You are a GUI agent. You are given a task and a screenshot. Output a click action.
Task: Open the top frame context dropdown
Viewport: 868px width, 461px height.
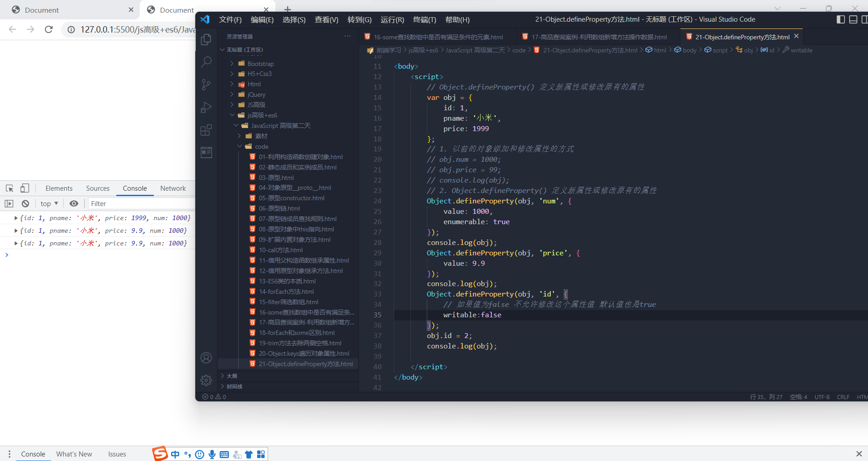click(x=49, y=203)
